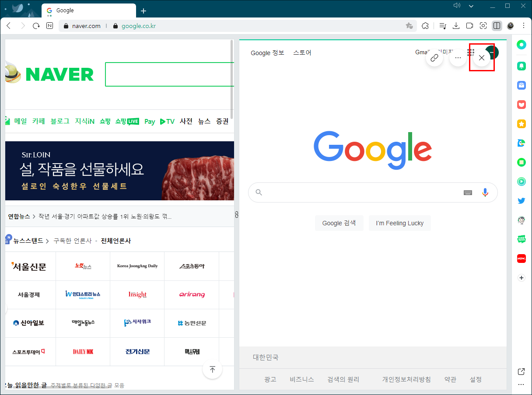532x395 pixels.
Task: Open downloads from the browser toolbar
Action: pyautogui.click(x=456, y=26)
